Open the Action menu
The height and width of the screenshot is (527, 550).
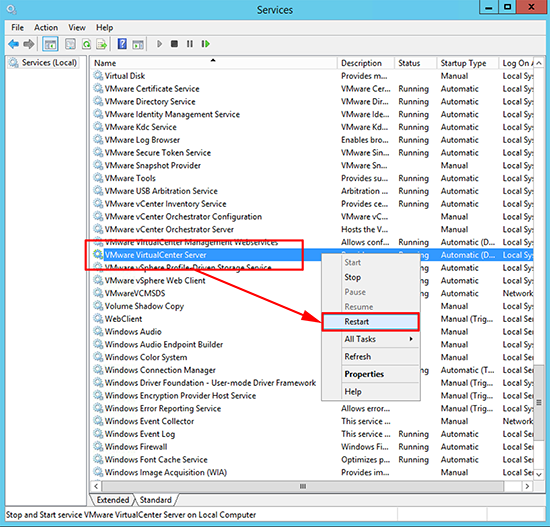pos(46,27)
